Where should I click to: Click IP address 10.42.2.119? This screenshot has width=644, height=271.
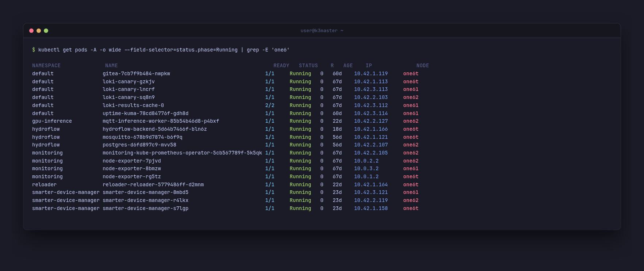click(371, 201)
